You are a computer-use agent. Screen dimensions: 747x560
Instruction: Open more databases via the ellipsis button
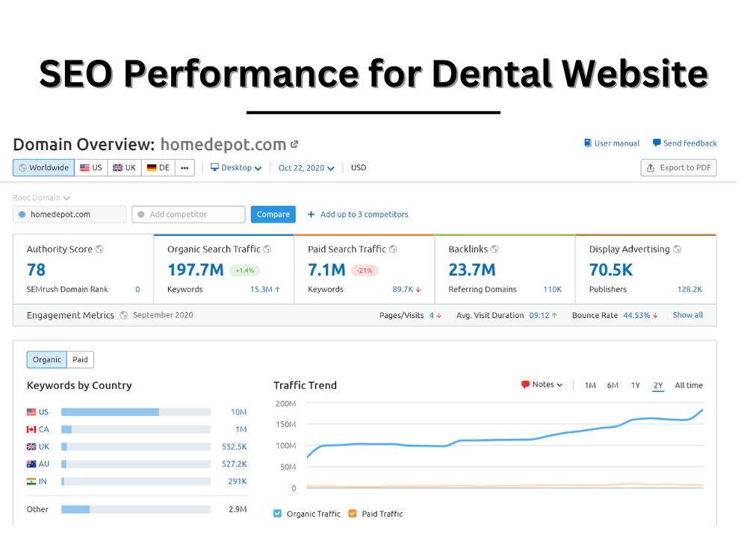(185, 167)
